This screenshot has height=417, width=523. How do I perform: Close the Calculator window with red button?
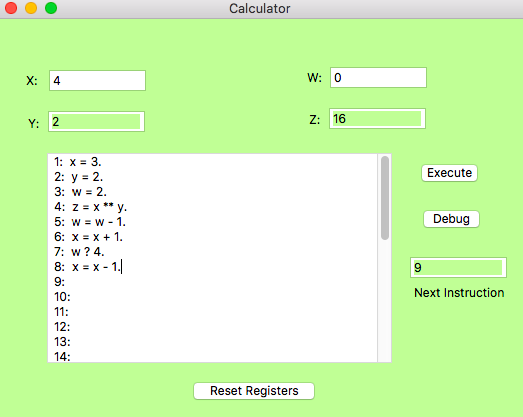click(x=11, y=8)
